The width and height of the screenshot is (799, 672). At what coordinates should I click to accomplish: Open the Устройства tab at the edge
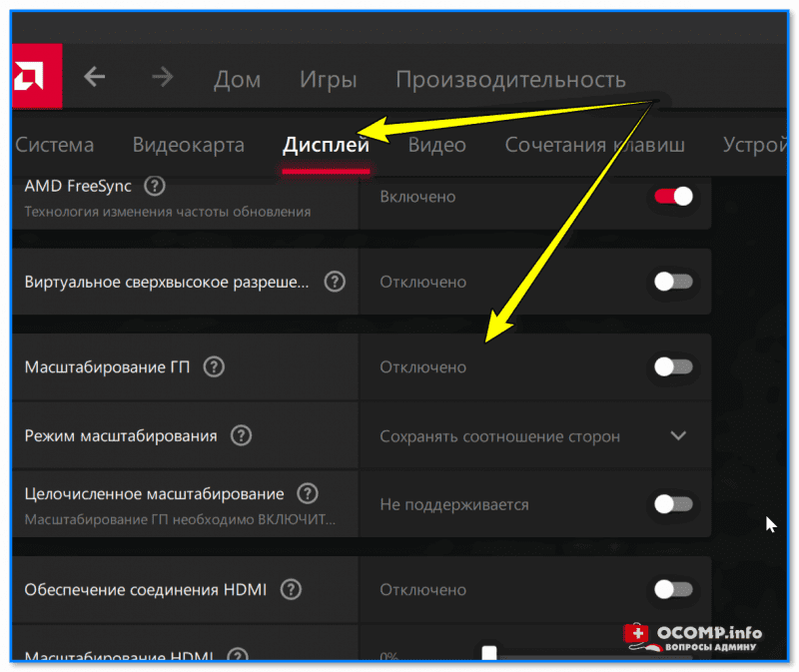[x=755, y=145]
